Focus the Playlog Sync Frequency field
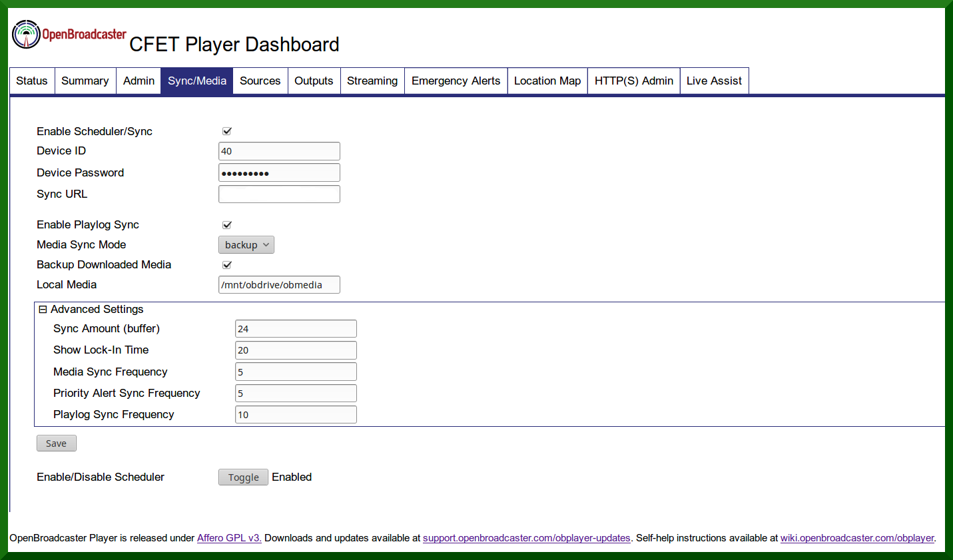The image size is (953, 560). coord(296,415)
